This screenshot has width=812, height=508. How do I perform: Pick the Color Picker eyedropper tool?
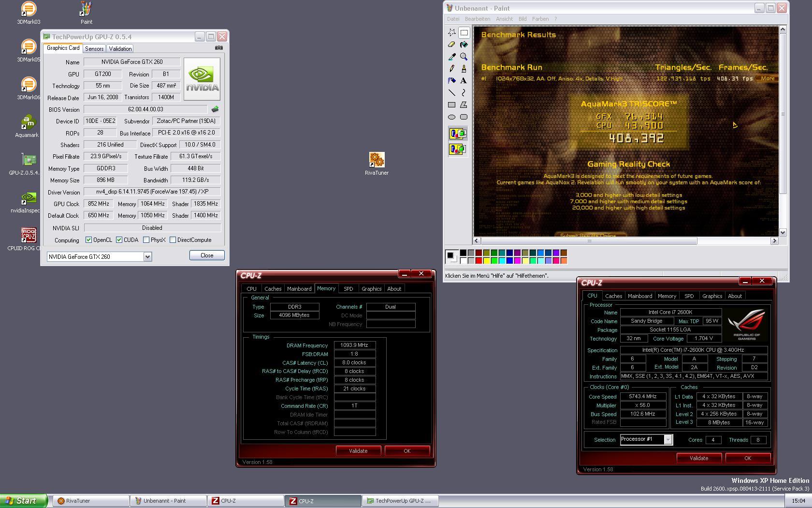pos(451,57)
